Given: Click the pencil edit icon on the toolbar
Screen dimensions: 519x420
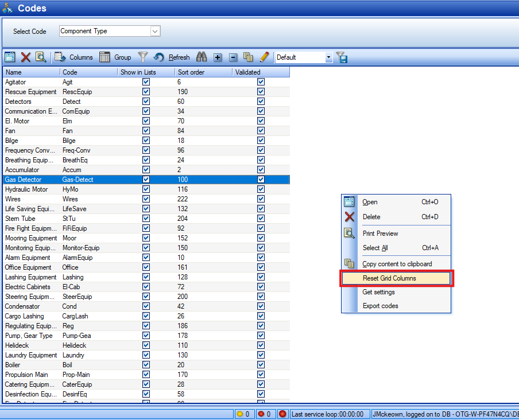Looking at the screenshot, I should pos(264,57).
